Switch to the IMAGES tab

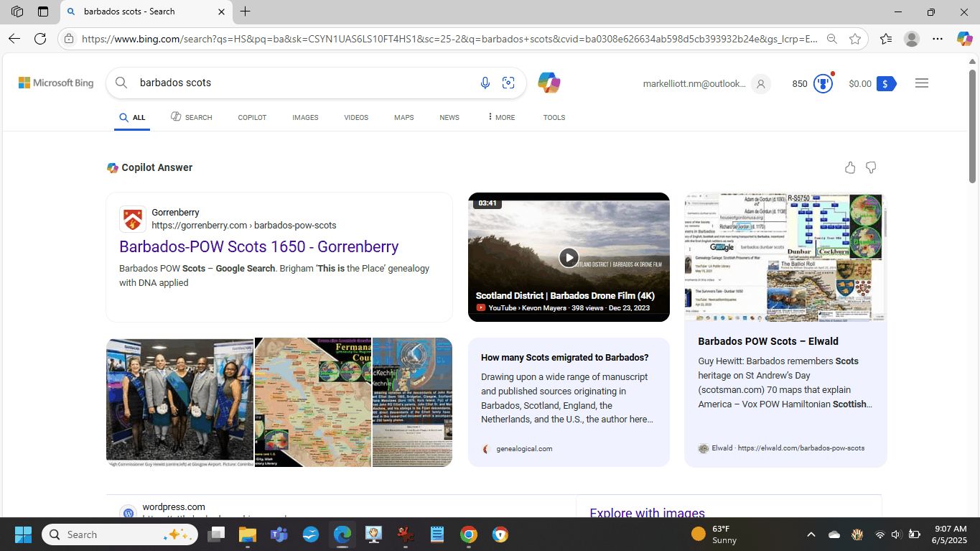[305, 117]
